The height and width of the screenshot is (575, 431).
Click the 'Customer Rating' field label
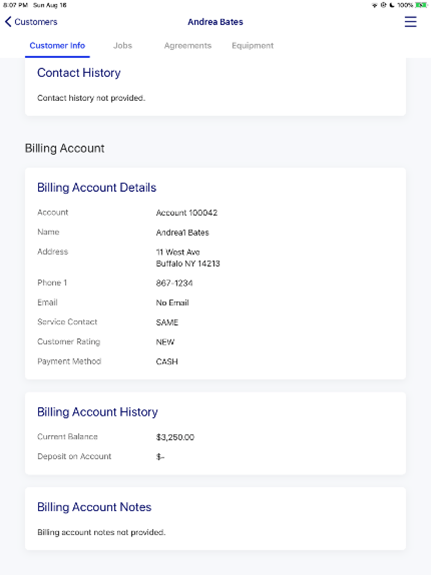(69, 341)
